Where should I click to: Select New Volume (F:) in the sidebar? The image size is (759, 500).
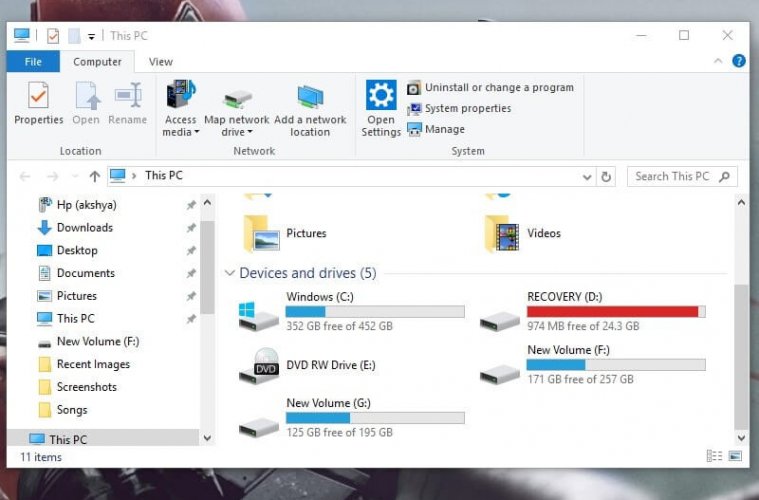pyautogui.click(x=89, y=341)
